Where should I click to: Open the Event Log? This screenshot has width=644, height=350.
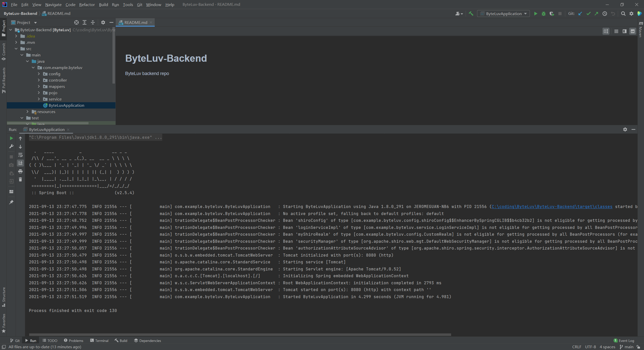[624, 340]
